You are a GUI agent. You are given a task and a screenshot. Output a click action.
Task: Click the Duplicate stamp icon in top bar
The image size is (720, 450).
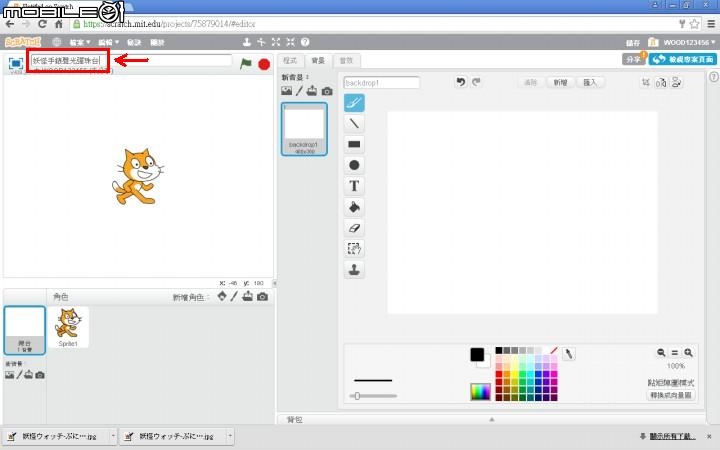point(247,42)
